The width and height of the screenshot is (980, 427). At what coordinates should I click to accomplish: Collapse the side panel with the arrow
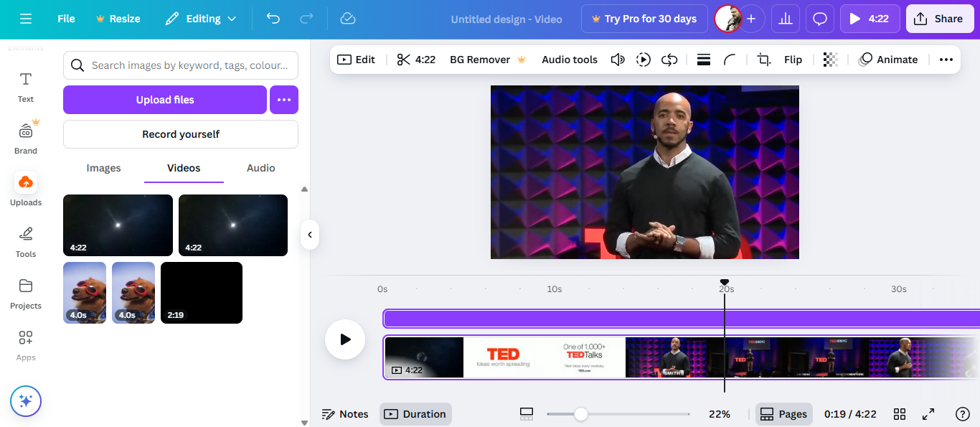(x=310, y=235)
